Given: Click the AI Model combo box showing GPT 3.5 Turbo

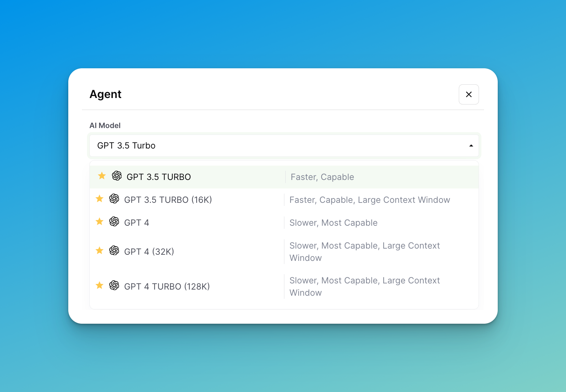Looking at the screenshot, I should (x=273, y=146).
